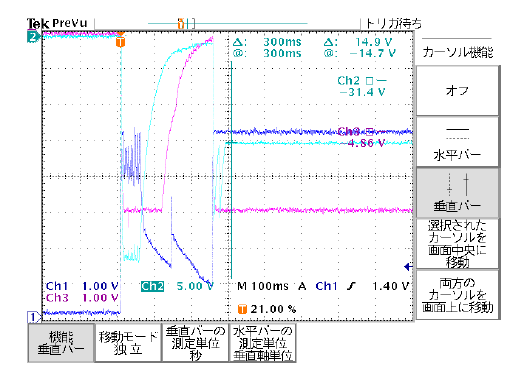Select the オフ cursor option
The height and width of the screenshot is (372, 514).
[457, 91]
